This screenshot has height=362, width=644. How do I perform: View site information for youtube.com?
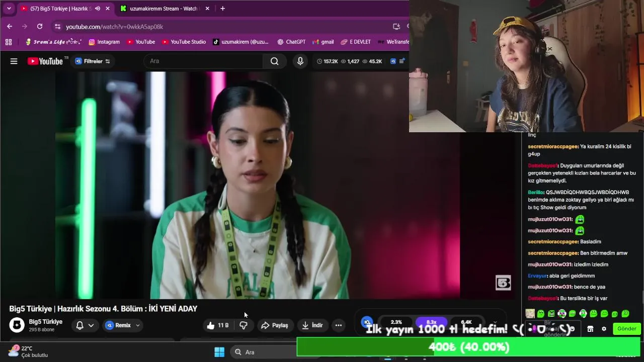pos(57,26)
